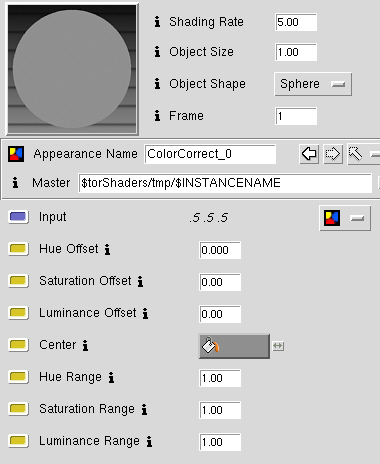Click the appearance icon beside Appearance Name
The height and width of the screenshot is (464, 380).
[x=16, y=154]
